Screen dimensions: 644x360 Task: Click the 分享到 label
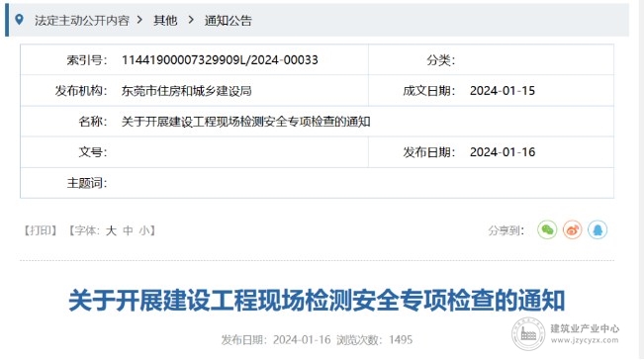pos(506,230)
